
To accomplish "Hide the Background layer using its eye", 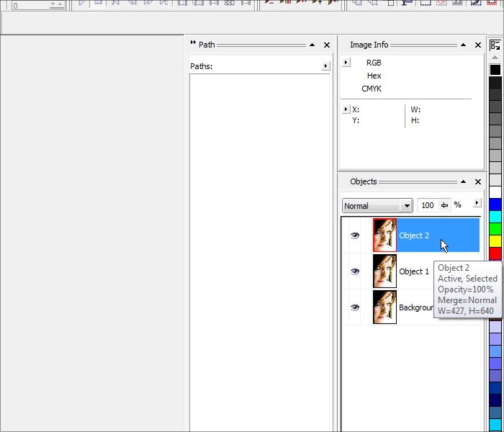I will coord(354,307).
